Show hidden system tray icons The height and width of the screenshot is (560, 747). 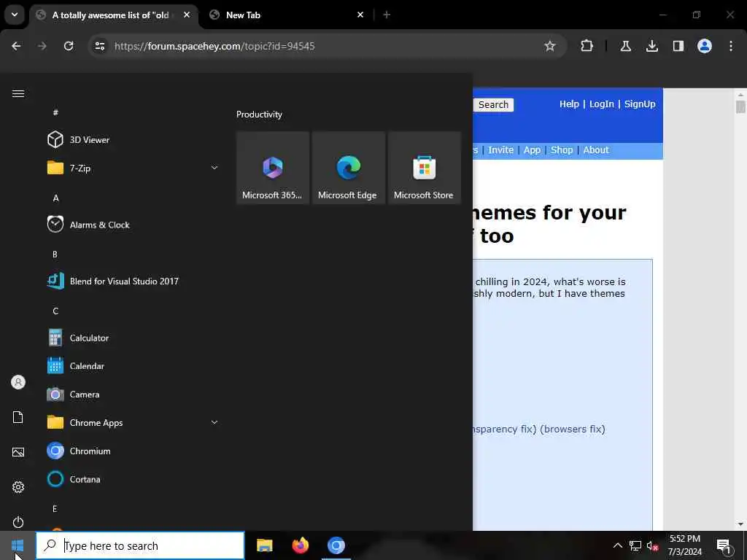click(x=617, y=545)
